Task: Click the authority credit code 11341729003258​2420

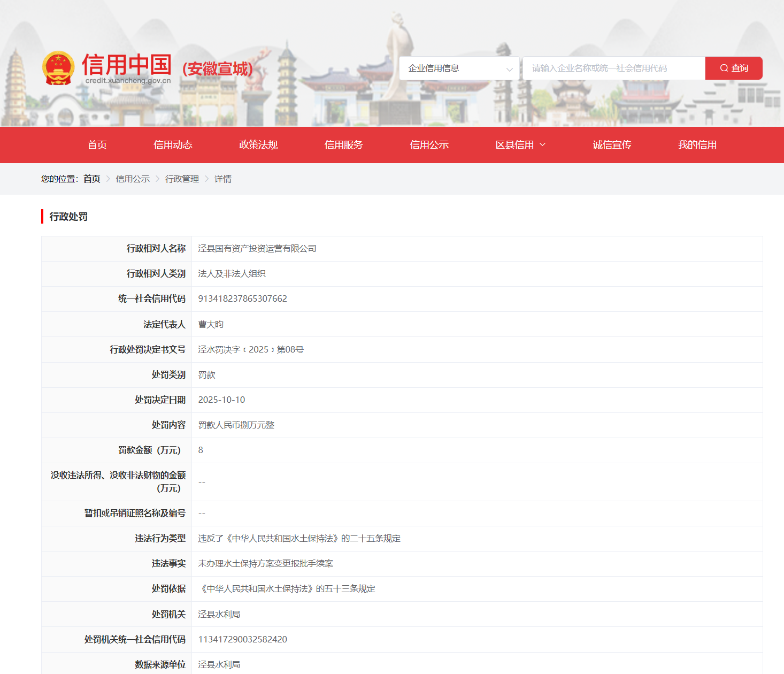Action: pos(243,640)
